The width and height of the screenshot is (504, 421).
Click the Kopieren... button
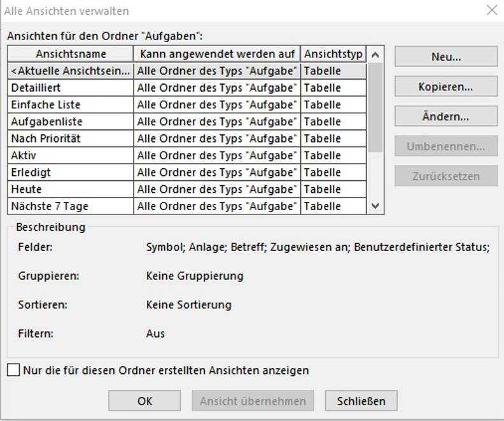pos(446,87)
